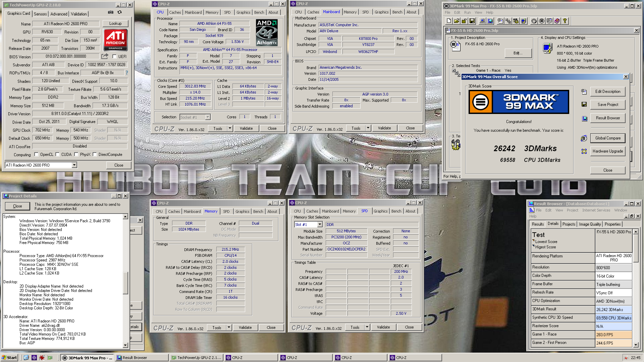Image resolution: width=644 pixels, height=362 pixels.
Task: Switch to Sensors tab in GPU-Z
Action: pyautogui.click(x=40, y=14)
